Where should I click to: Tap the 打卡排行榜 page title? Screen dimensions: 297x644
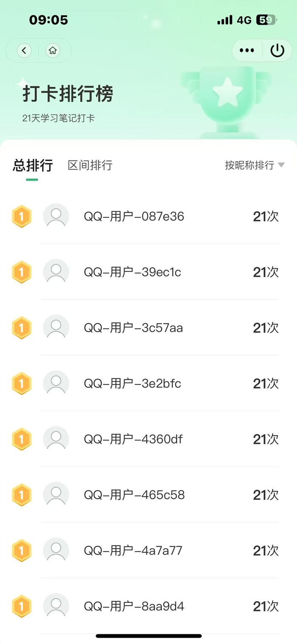click(x=68, y=94)
